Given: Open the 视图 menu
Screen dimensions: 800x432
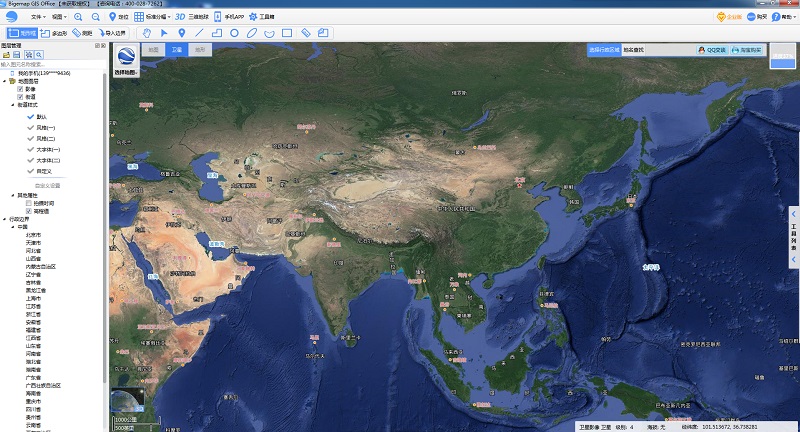Looking at the screenshot, I should (x=60, y=17).
